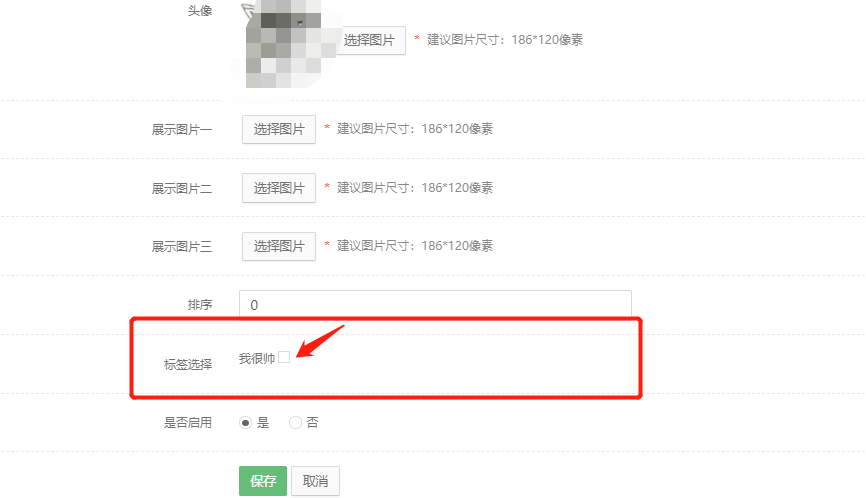The width and height of the screenshot is (866, 498).
Task: Focus the 排序 number input field
Action: (435, 304)
